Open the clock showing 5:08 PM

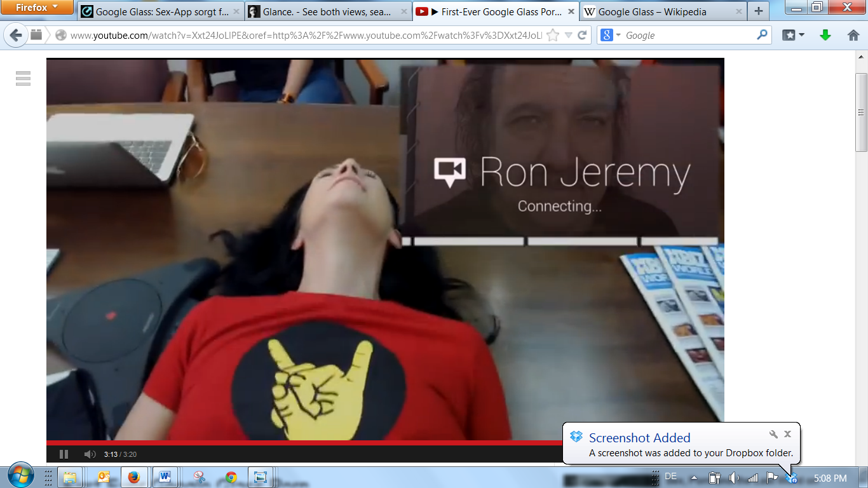point(830,478)
